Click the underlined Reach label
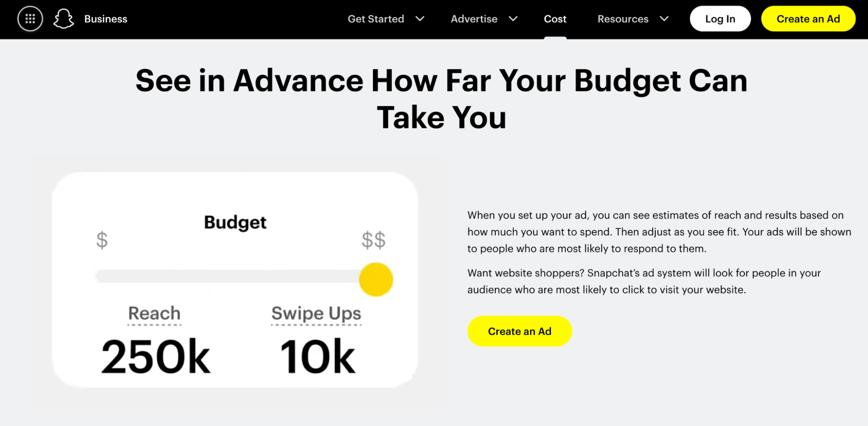Screen dimensions: 868x426 coord(155,313)
